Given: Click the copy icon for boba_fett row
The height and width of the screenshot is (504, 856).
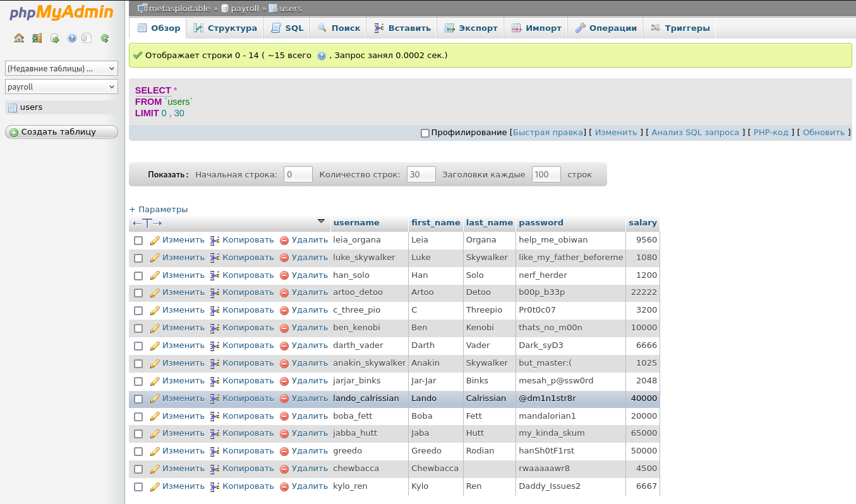Looking at the screenshot, I should [x=215, y=416].
